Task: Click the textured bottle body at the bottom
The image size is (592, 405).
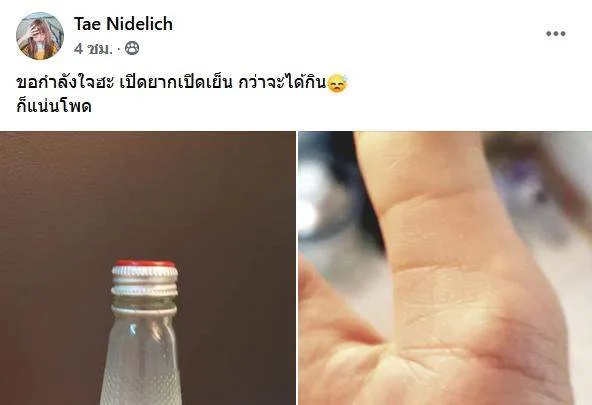Action: tap(142, 379)
